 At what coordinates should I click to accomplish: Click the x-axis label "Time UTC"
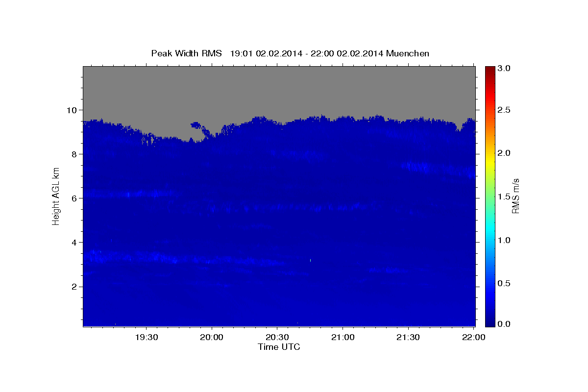(x=279, y=347)
